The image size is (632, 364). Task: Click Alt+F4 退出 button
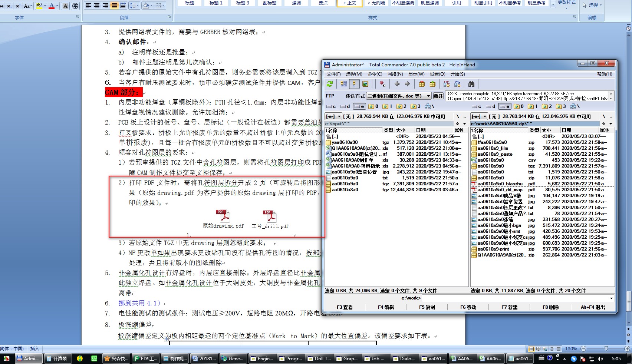click(x=593, y=307)
